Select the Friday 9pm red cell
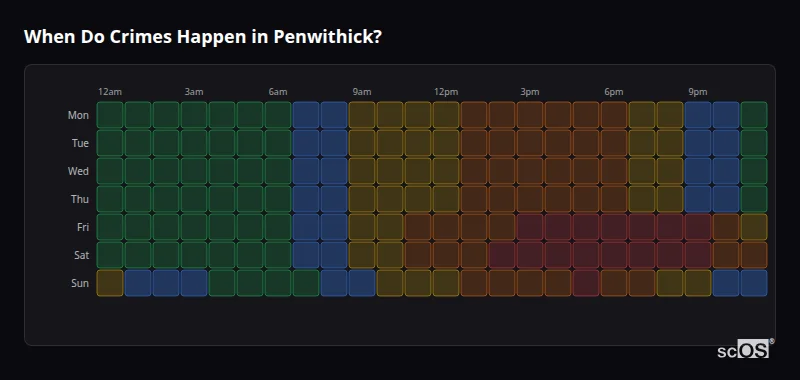Screen dimensions: 800x380 click(697, 226)
